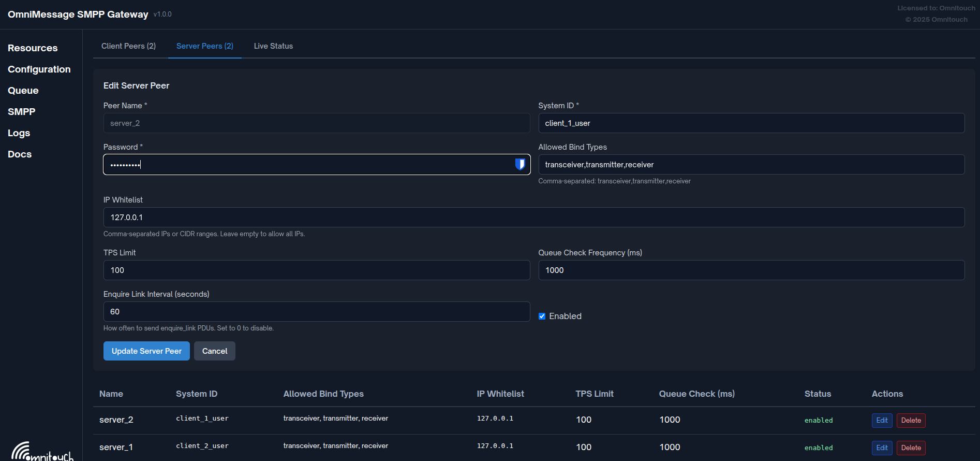Click the Edit Server Peer heading
The height and width of the screenshot is (461, 980).
(x=137, y=86)
